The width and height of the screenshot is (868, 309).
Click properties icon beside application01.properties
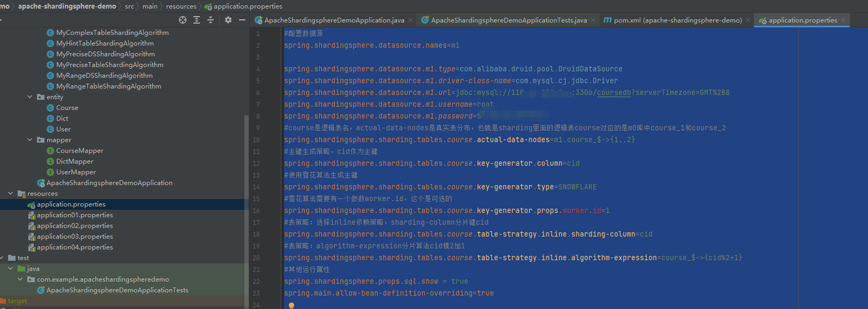point(31,215)
